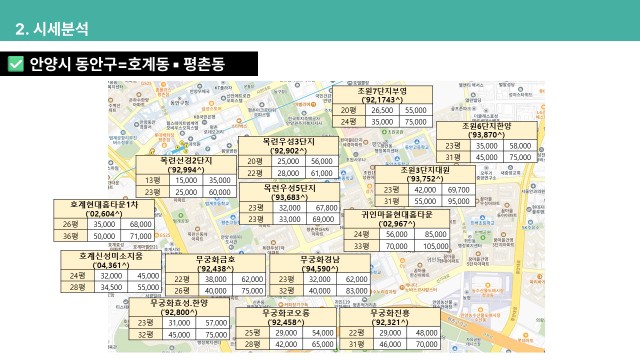The height and width of the screenshot is (360, 640).
Task: Click the '36평' cell in 호계현대홈타운1차 table
Action: (71, 236)
